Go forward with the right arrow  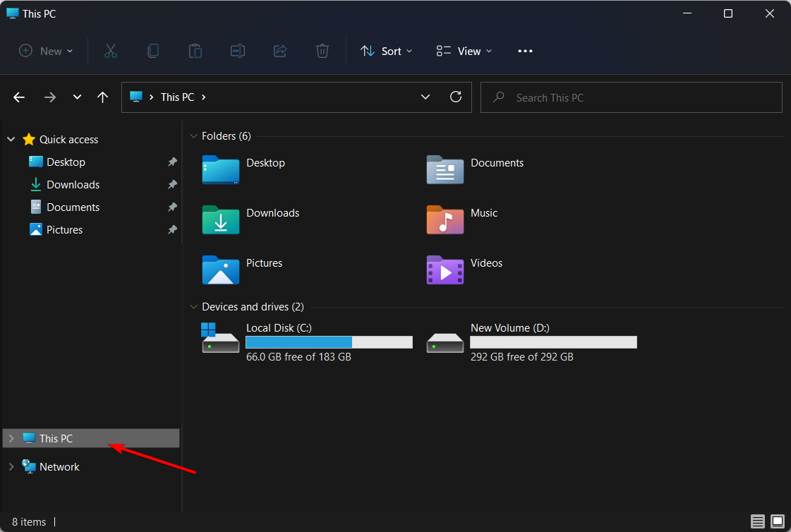(x=50, y=97)
